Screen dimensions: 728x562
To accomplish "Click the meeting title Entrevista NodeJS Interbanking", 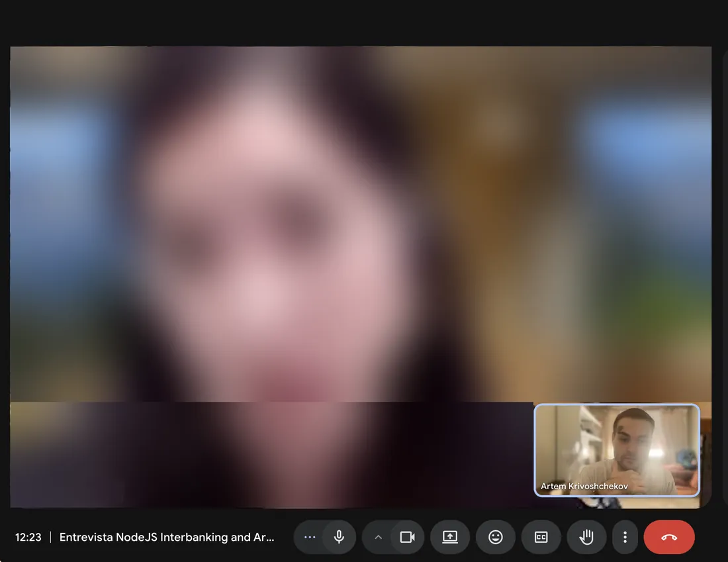I will [x=167, y=537].
